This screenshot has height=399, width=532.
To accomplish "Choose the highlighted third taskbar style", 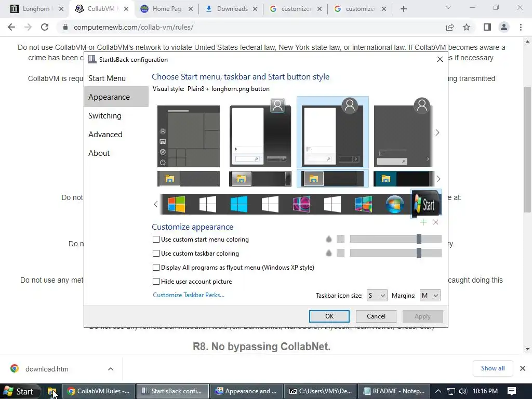I will (332, 179).
